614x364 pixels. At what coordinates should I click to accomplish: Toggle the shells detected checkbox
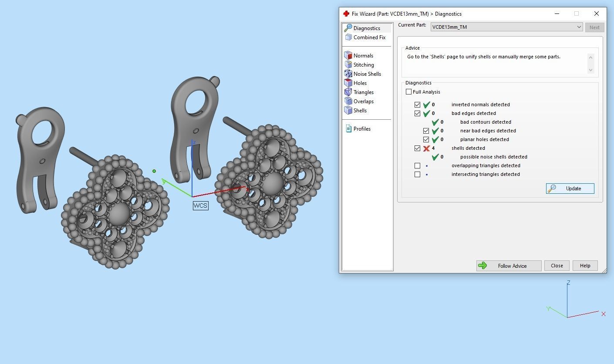417,148
